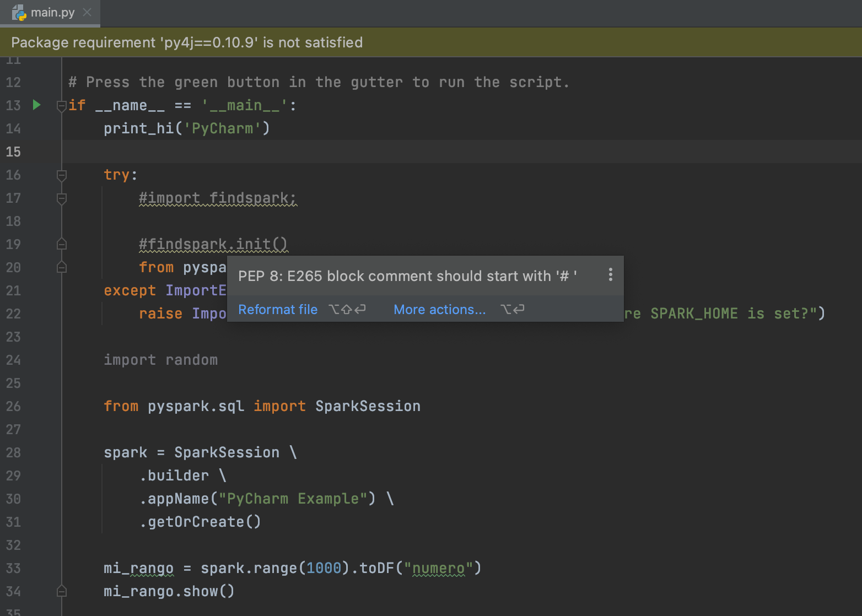Screen dimensions: 862x616
Task: Click line number 28 in the gutter
Action: pos(13,453)
